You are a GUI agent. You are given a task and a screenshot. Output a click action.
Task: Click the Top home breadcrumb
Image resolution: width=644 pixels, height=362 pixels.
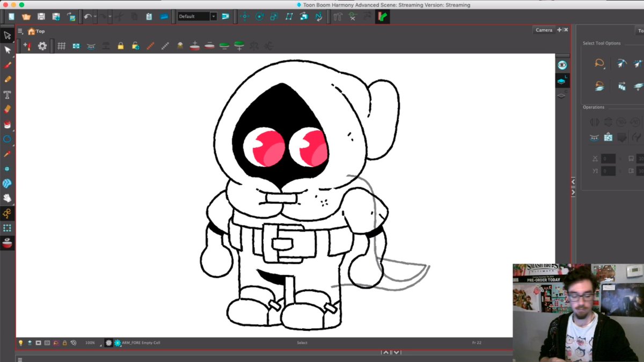click(36, 31)
